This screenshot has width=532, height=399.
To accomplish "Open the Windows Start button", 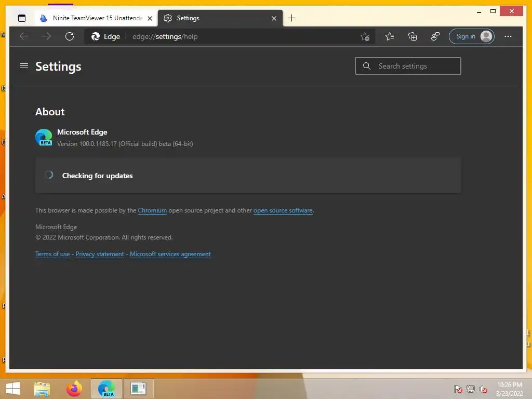I will [13, 389].
